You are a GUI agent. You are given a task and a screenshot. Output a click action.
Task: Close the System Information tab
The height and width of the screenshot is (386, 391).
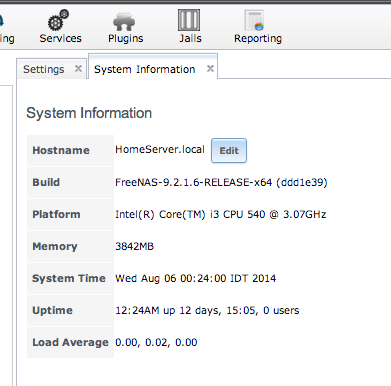[x=210, y=69]
